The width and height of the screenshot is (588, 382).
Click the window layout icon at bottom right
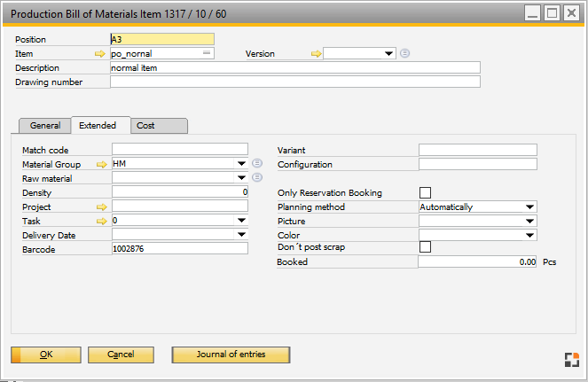(x=570, y=359)
